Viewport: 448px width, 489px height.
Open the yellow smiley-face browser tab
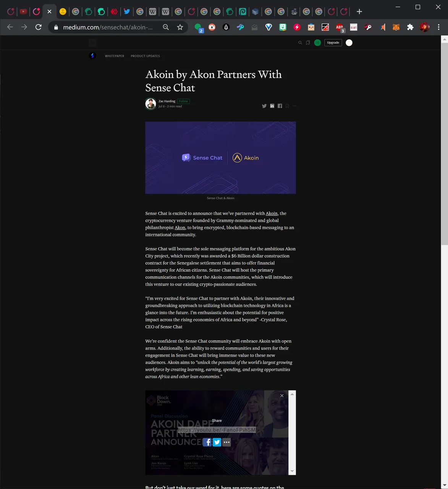(63, 11)
